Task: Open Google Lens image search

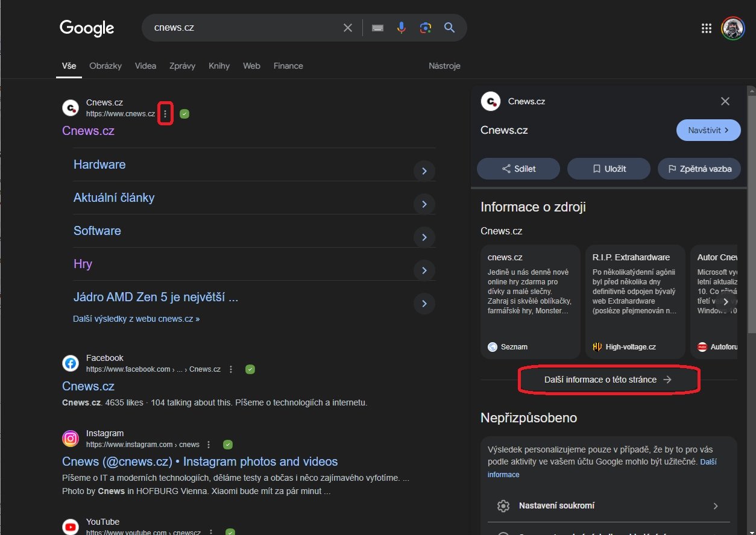Action: pos(426,28)
